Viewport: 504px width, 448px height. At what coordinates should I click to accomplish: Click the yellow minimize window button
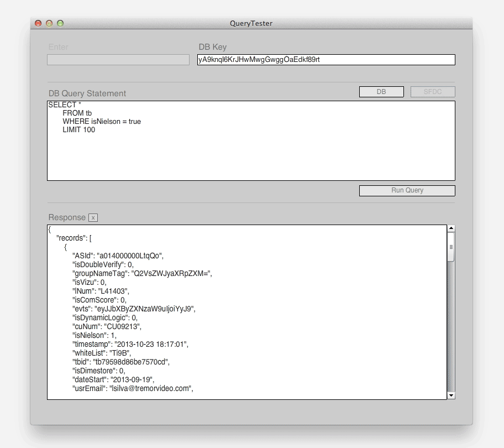(x=49, y=23)
